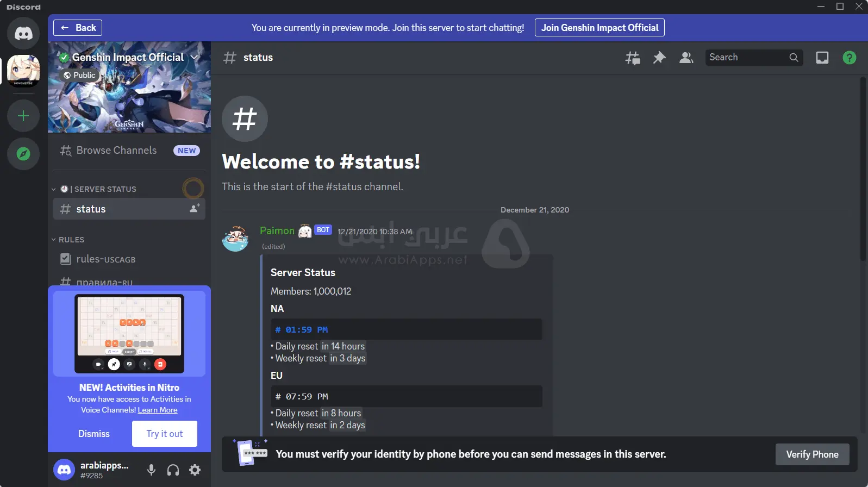The image size is (868, 487).
Task: Click the 12/21/2020 10:38 AM timestamp
Action: coord(374,232)
